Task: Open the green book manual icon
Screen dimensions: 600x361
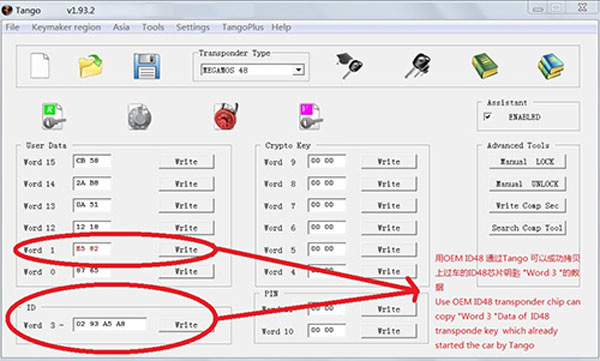Action: (x=484, y=66)
